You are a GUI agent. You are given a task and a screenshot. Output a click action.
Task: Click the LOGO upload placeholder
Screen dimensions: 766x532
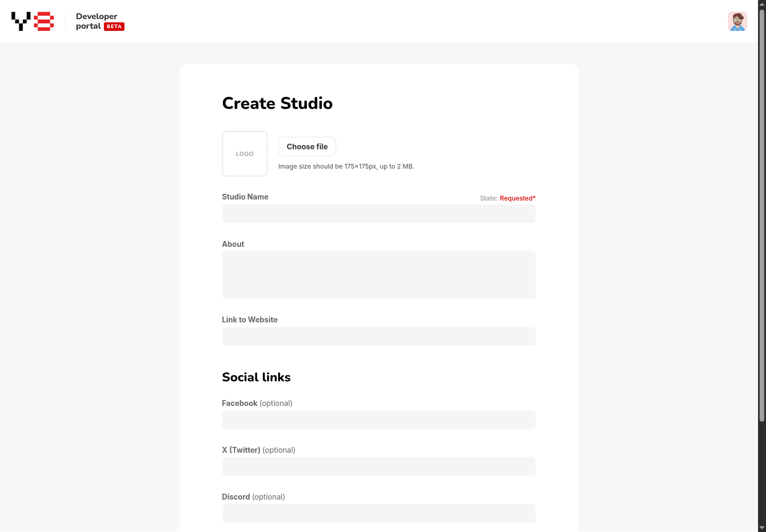point(245,154)
